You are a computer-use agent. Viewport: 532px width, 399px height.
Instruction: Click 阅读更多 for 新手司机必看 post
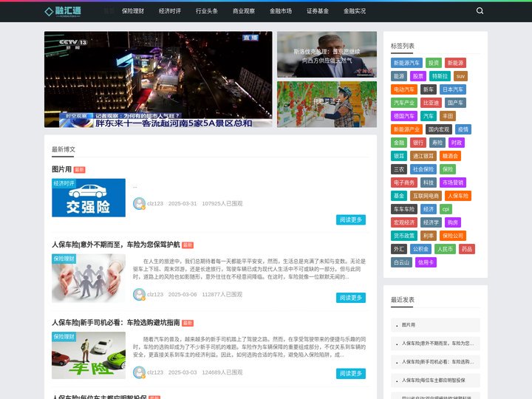pos(351,374)
